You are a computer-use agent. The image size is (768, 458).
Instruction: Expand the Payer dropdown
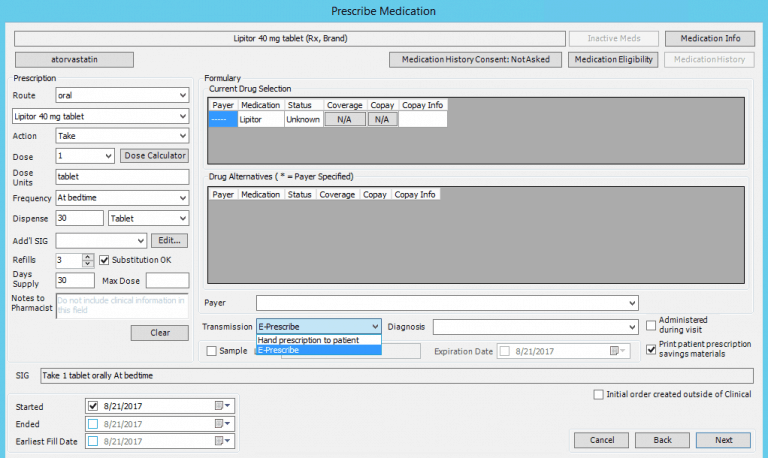pos(631,302)
